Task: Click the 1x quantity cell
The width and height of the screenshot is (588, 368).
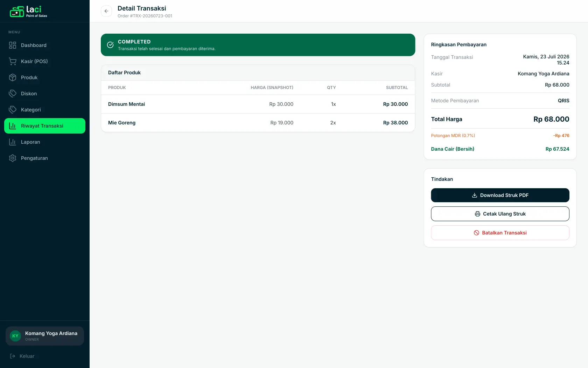Action: 334,104
